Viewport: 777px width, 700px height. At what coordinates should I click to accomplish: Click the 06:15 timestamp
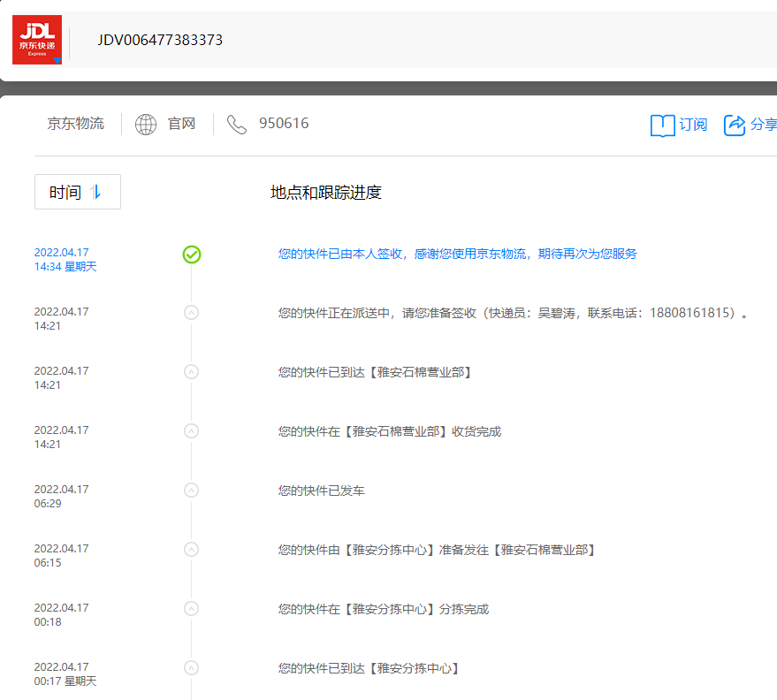[x=48, y=563]
